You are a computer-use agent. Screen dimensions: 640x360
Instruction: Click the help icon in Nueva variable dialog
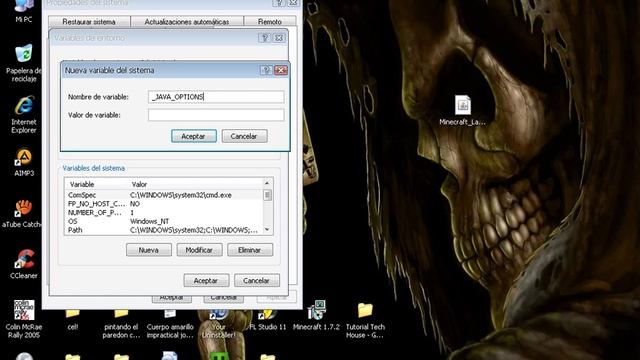point(266,70)
